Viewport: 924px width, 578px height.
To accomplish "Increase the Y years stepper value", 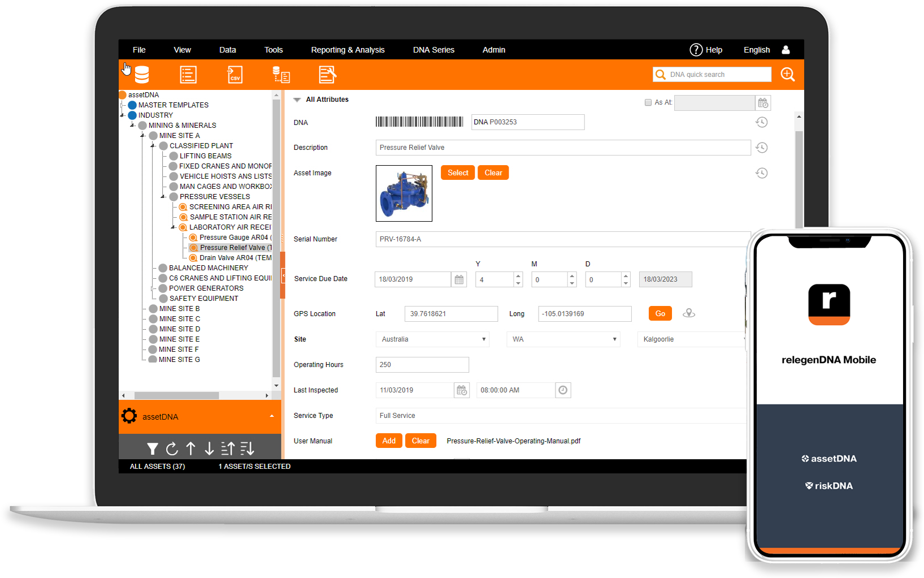I will 518,276.
